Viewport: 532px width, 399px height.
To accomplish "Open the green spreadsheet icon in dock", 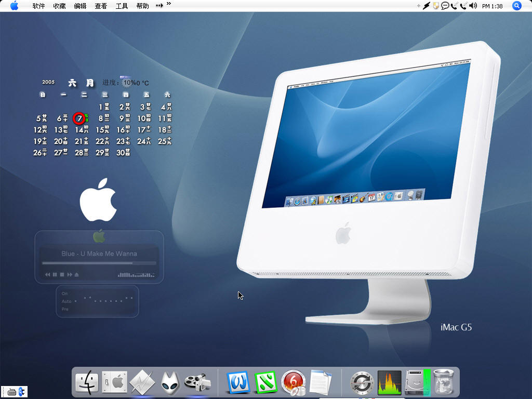I will pos(265,382).
